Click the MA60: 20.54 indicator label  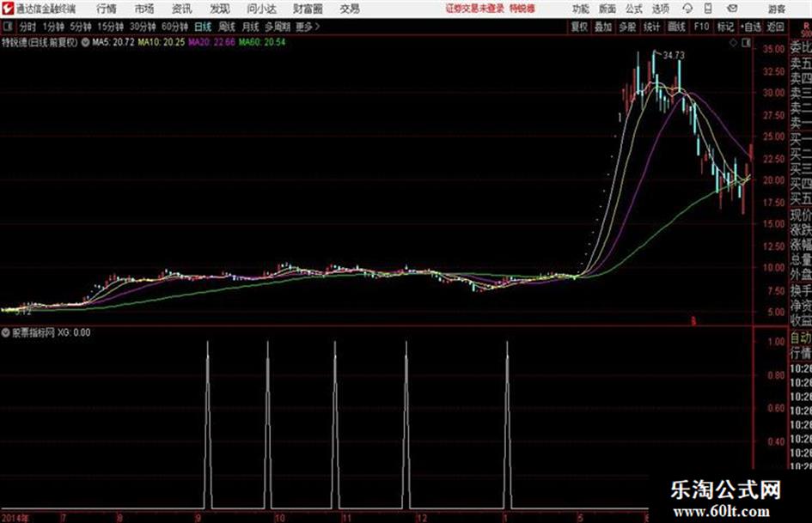click(x=262, y=42)
